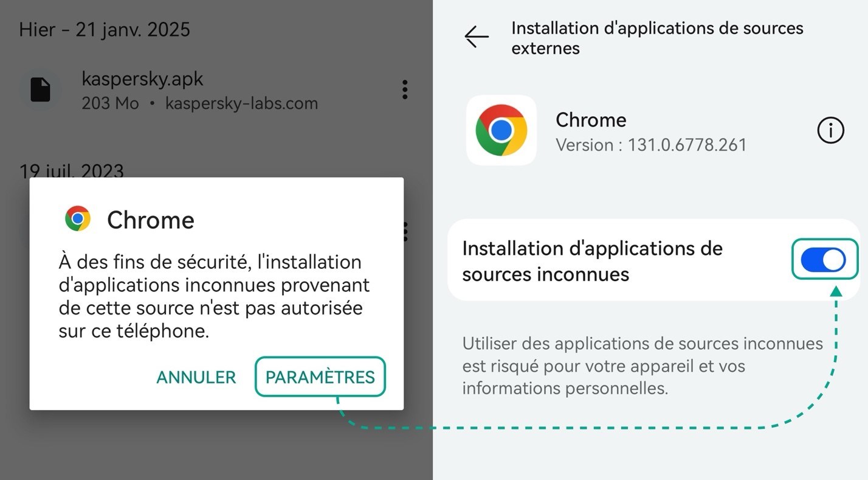The image size is (868, 480).
Task: Tap the '19 juil. 2023' date header
Action: click(72, 170)
